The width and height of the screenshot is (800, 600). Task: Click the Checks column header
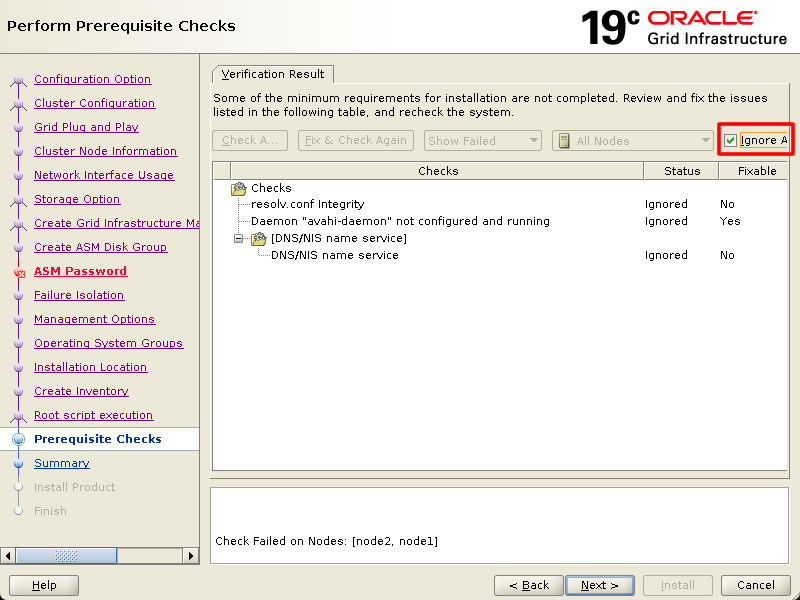point(438,171)
